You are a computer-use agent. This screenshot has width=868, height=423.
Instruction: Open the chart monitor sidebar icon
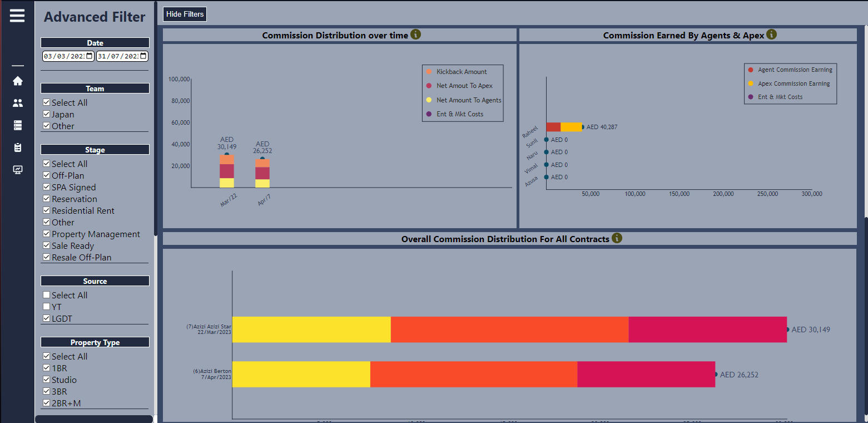click(18, 170)
